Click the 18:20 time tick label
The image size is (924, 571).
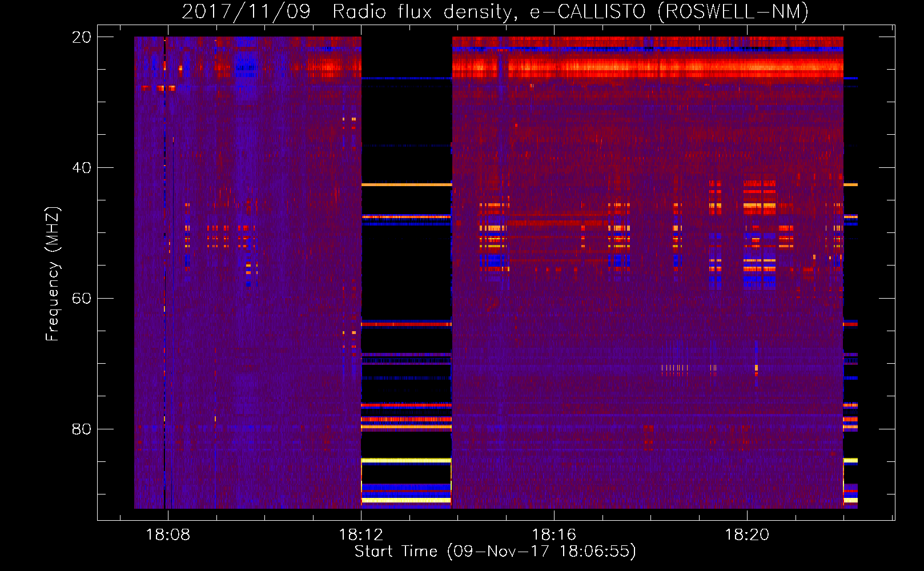[747, 535]
